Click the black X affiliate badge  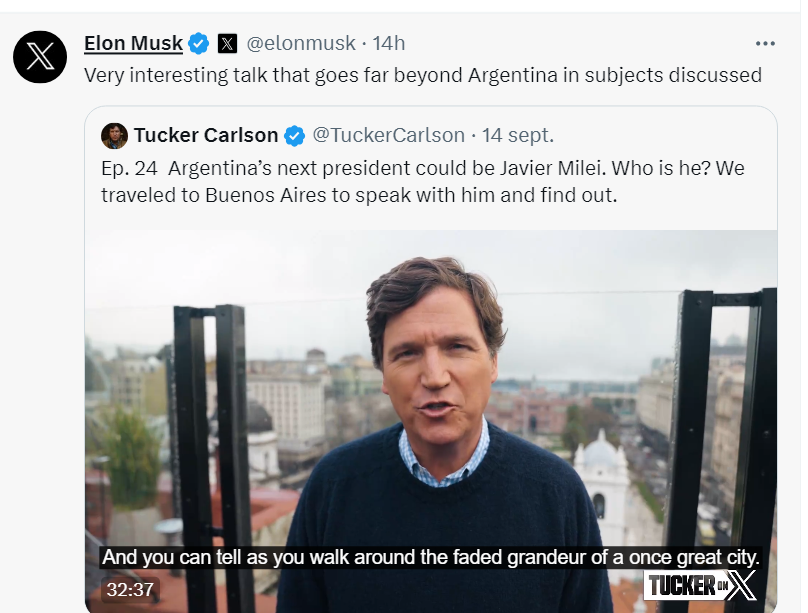(x=228, y=43)
